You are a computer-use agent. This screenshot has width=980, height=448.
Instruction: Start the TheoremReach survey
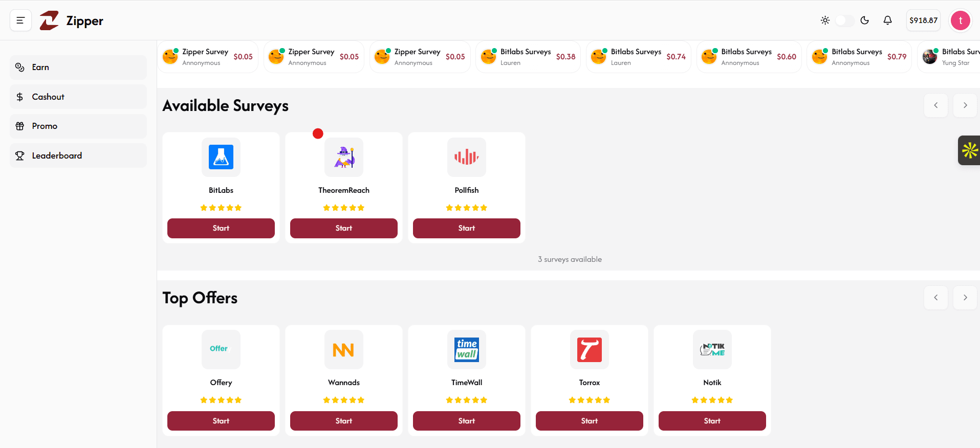(x=343, y=228)
